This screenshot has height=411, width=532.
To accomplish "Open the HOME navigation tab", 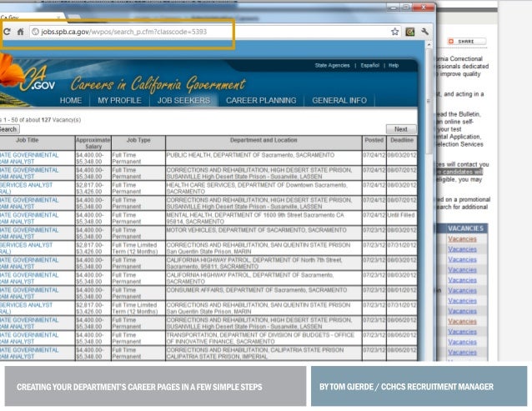I will click(x=71, y=100).
